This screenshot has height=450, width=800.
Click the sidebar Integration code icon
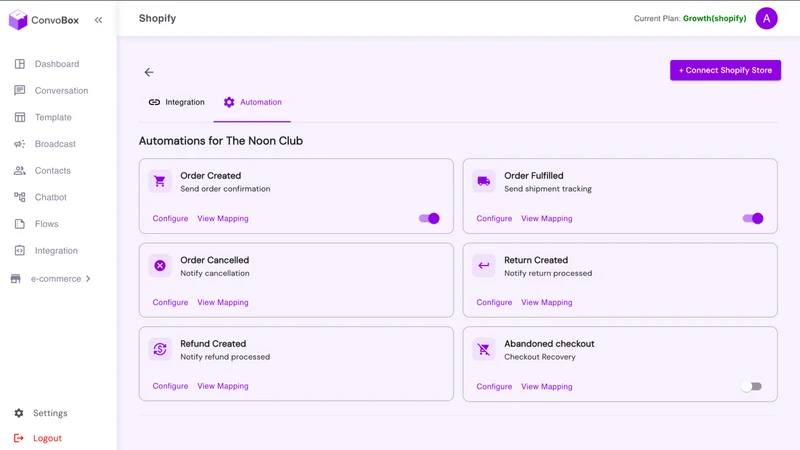(20, 251)
